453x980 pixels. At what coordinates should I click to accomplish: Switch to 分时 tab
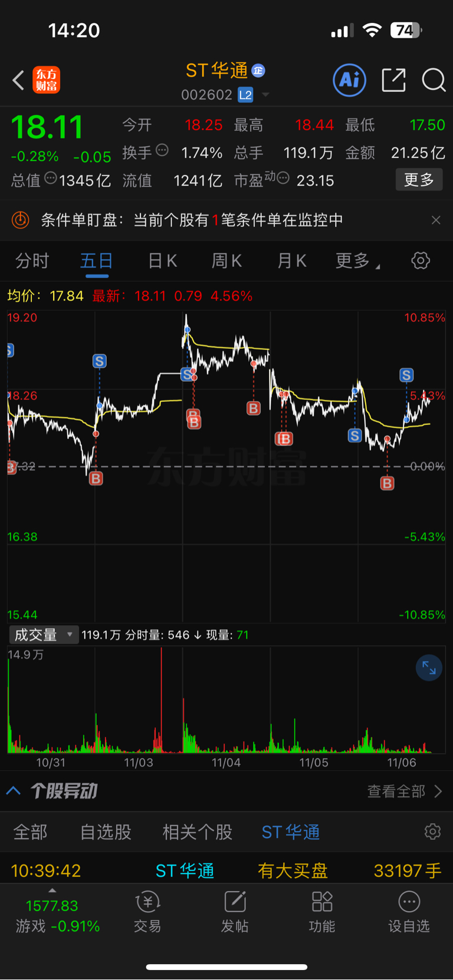[32, 260]
